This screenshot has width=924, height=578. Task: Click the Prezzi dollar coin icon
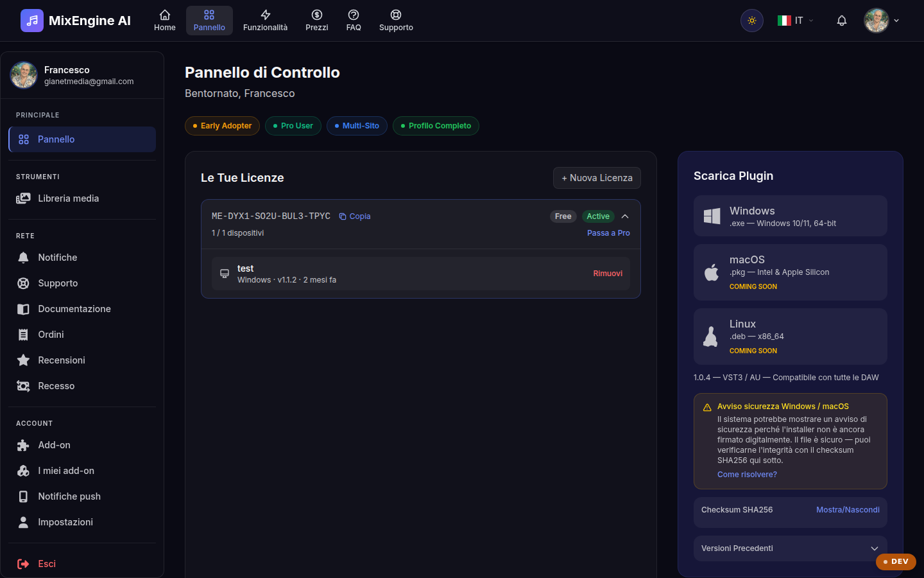317,15
